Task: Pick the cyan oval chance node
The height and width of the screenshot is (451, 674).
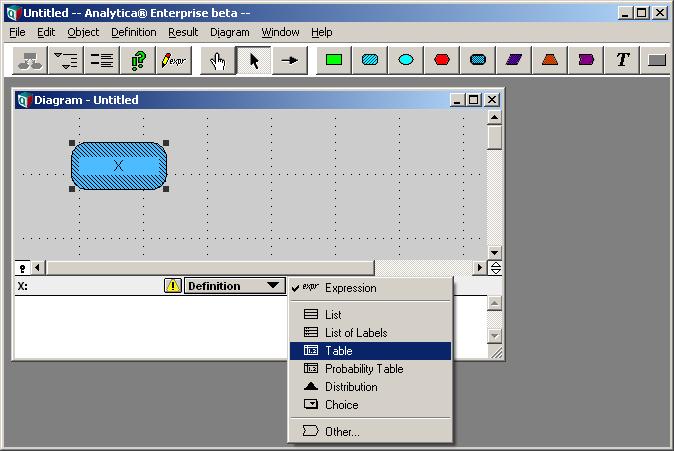Action: [x=406, y=61]
